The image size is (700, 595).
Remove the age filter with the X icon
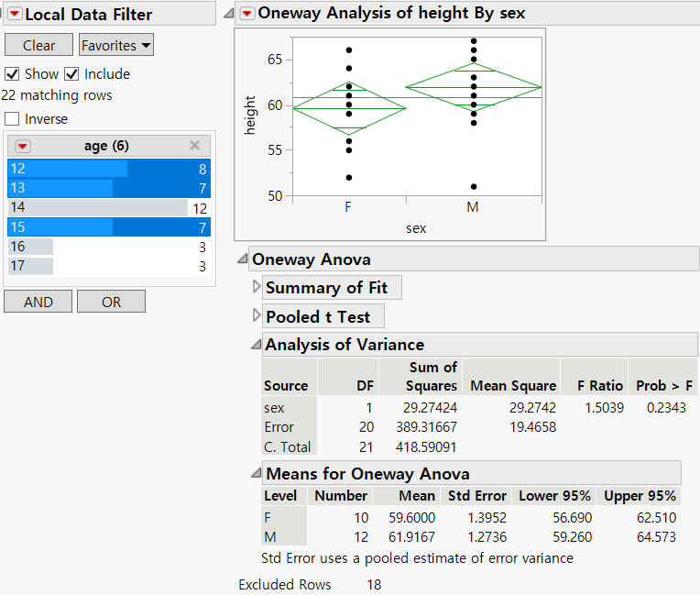(194, 145)
